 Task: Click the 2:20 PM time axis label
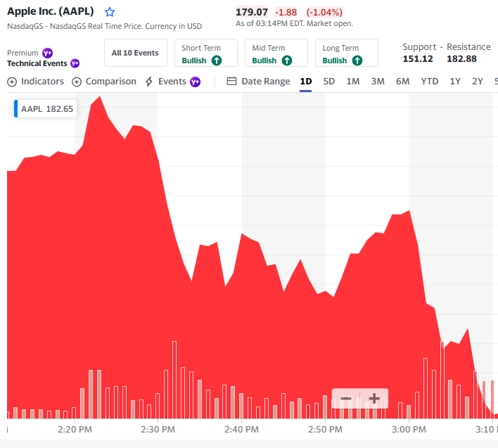click(x=75, y=430)
